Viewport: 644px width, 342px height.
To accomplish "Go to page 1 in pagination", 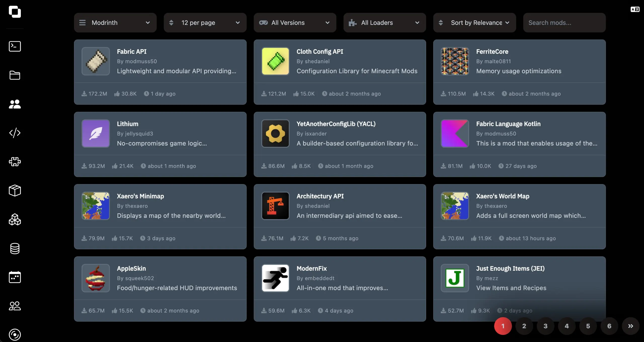I will tap(503, 326).
